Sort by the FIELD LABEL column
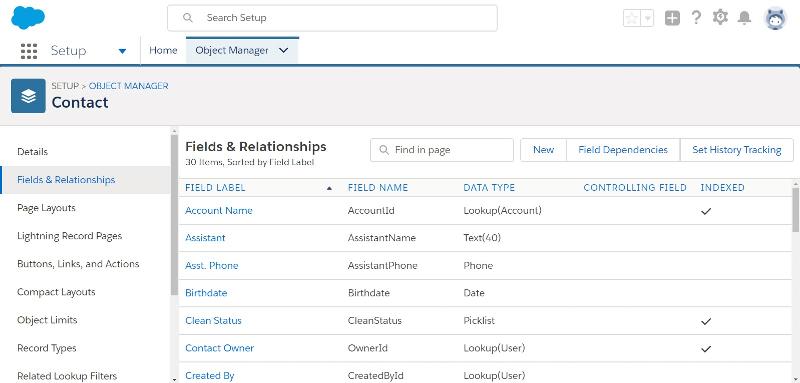Viewport: 800px width, 383px height. coord(215,188)
